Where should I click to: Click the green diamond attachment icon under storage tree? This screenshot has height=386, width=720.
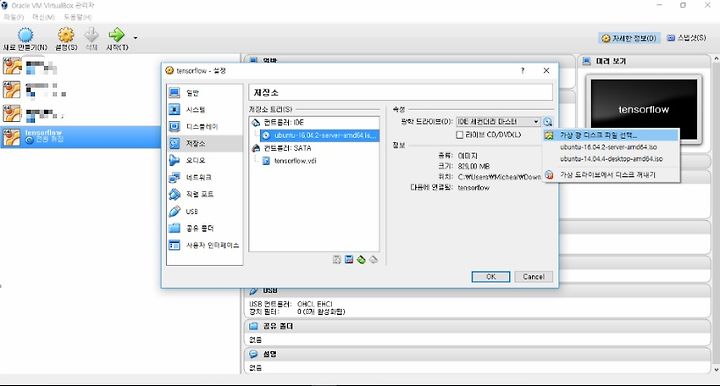point(361,260)
